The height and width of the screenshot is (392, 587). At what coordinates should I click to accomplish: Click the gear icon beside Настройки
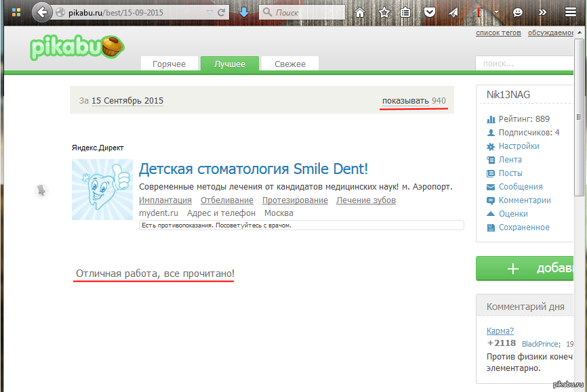(491, 146)
